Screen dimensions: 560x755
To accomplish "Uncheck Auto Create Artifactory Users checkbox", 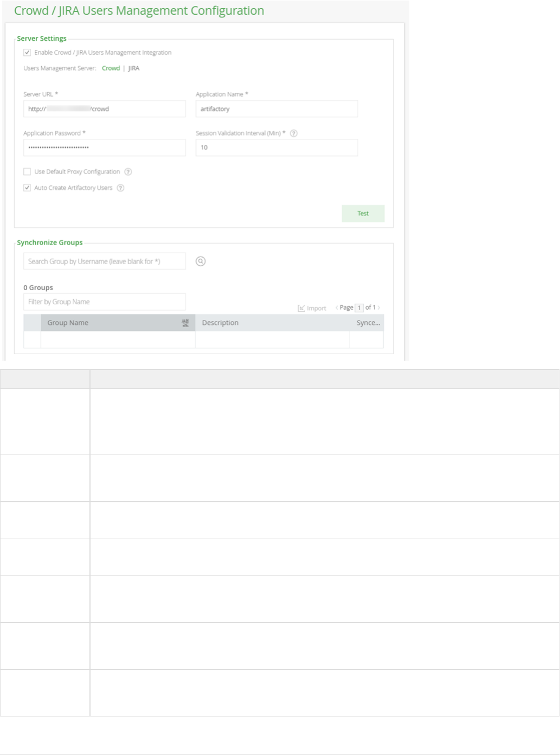I will point(27,188).
